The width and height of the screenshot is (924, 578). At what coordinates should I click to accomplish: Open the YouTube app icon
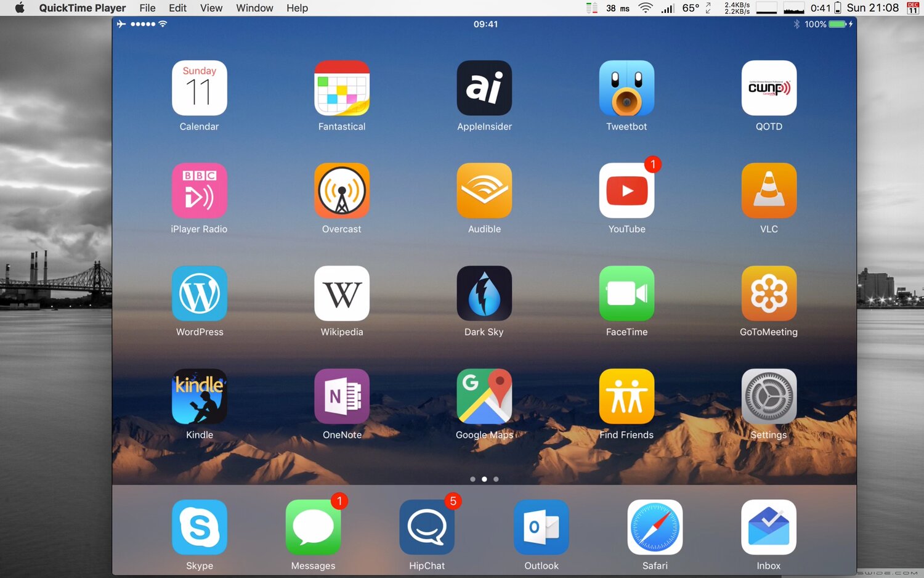626,190
